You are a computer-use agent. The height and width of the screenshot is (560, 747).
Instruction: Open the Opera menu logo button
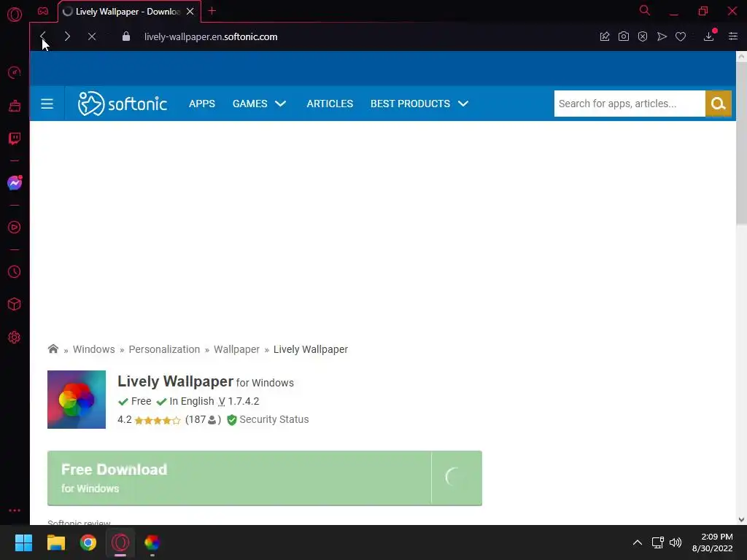[x=15, y=15]
